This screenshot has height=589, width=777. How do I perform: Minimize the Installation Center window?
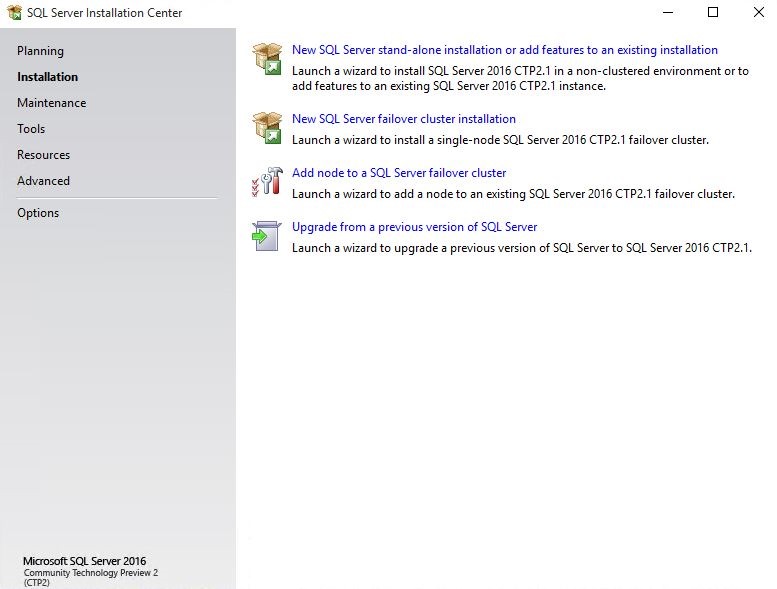(668, 12)
